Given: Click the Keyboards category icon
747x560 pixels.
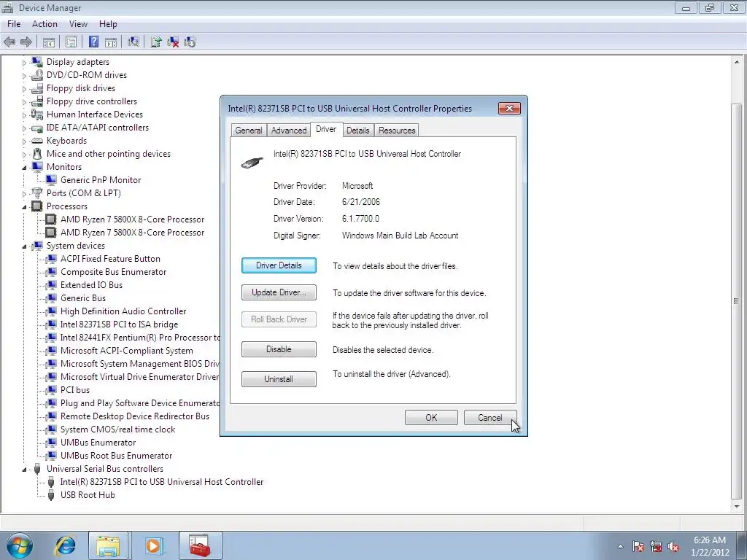Looking at the screenshot, I should click(x=36, y=141).
